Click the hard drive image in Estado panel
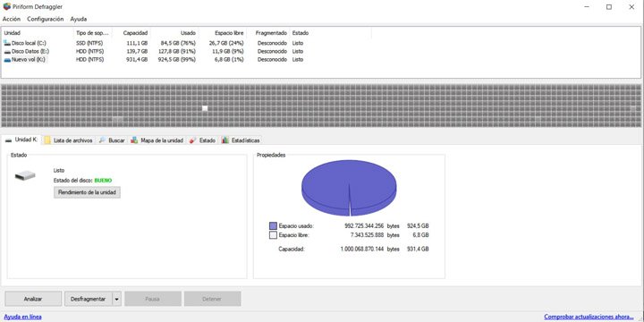Image resolution: width=644 pixels, height=322 pixels. click(x=25, y=176)
